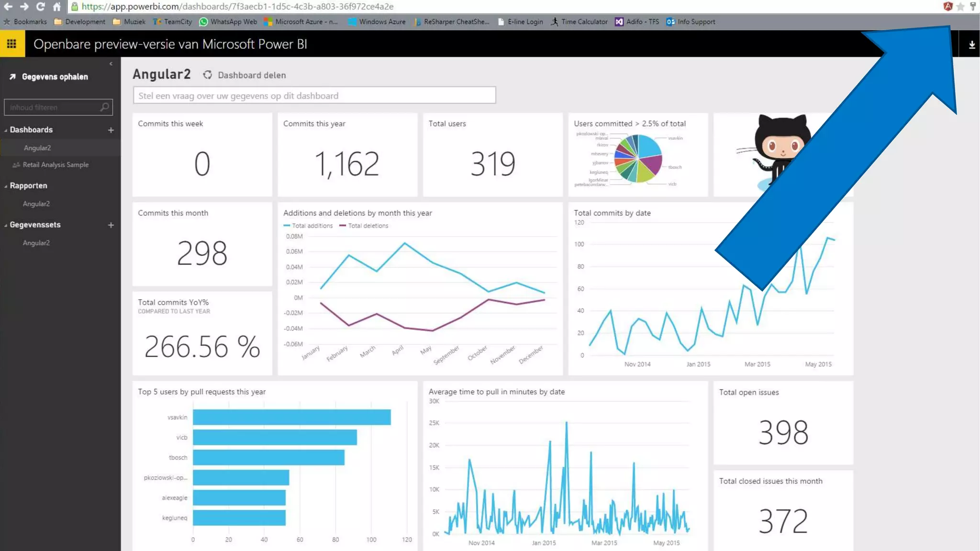Collapse the Gegevenssets section
The image size is (980, 551).
(6, 225)
